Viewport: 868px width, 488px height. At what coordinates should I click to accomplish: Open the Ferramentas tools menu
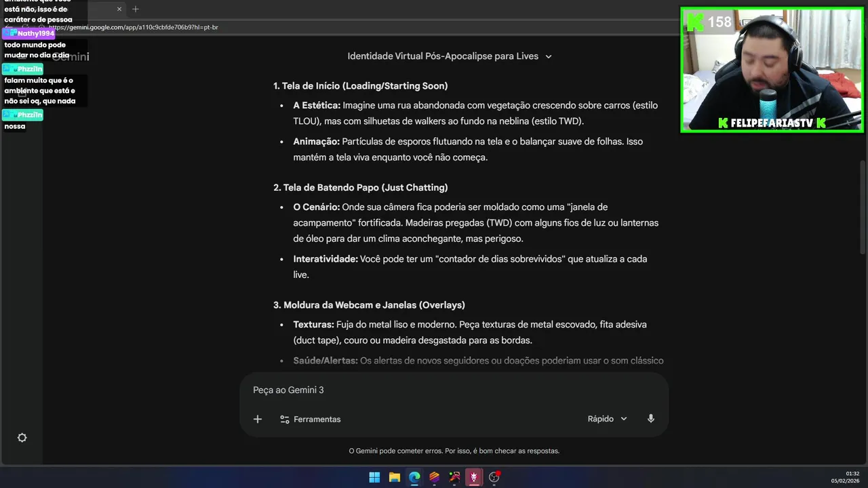pyautogui.click(x=311, y=419)
